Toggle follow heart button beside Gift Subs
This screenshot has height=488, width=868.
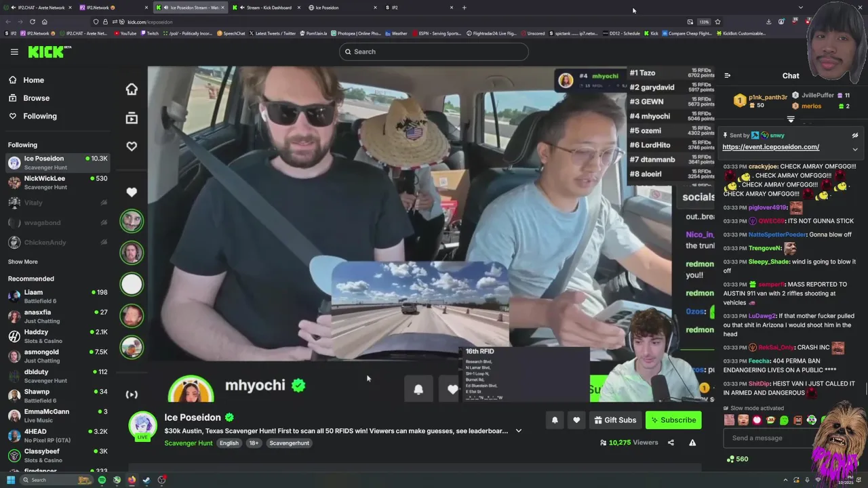pos(576,420)
